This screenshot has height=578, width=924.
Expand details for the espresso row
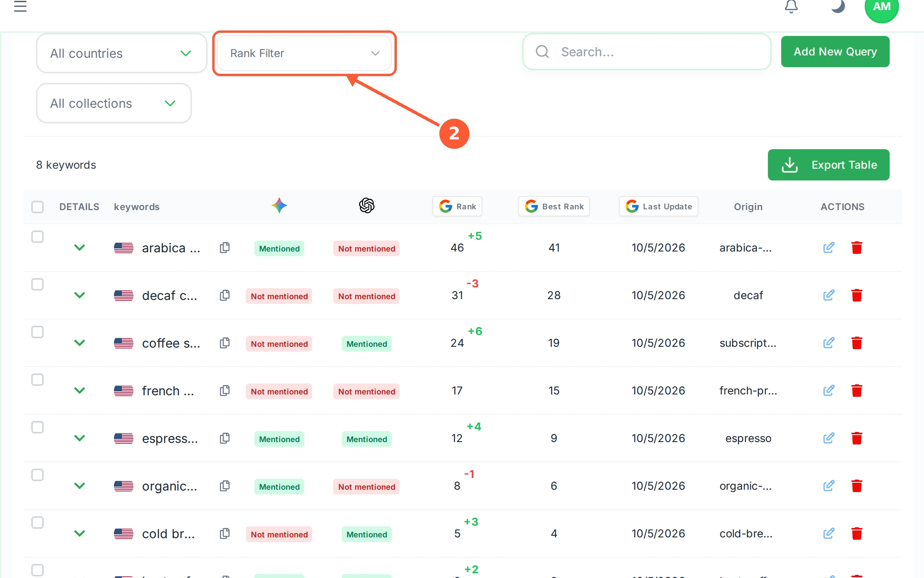point(80,438)
